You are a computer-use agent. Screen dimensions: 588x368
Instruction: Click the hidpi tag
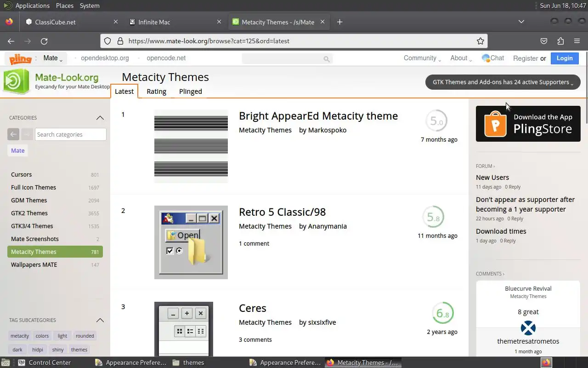(x=38, y=350)
